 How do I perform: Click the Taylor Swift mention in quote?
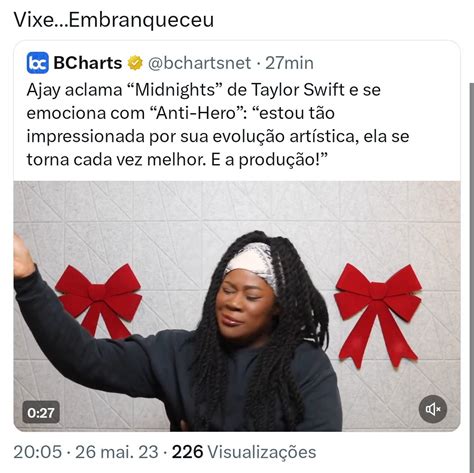click(x=298, y=90)
